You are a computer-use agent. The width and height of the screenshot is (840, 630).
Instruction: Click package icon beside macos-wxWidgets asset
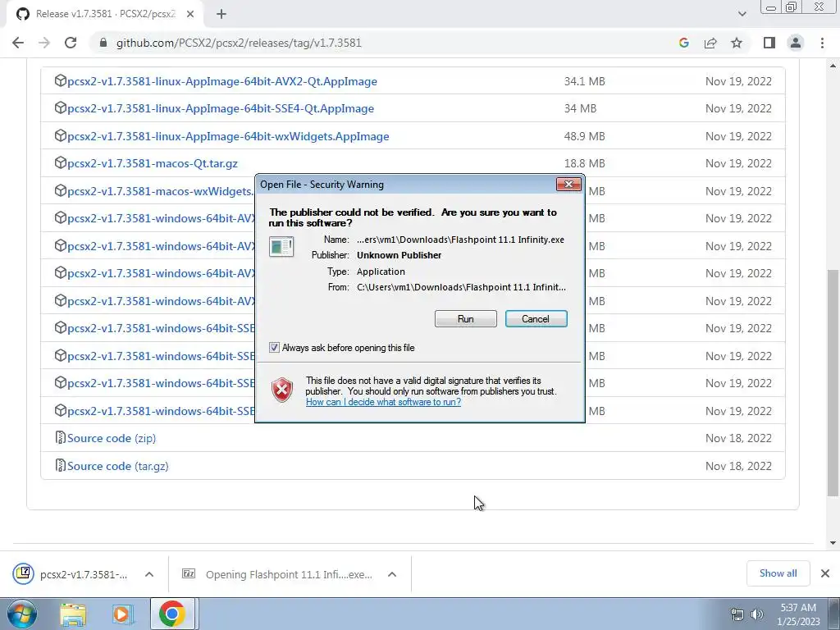61,190
